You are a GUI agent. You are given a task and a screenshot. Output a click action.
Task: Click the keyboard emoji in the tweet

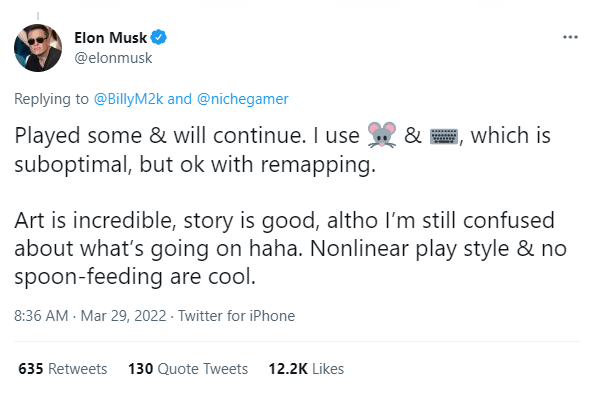[x=444, y=136]
